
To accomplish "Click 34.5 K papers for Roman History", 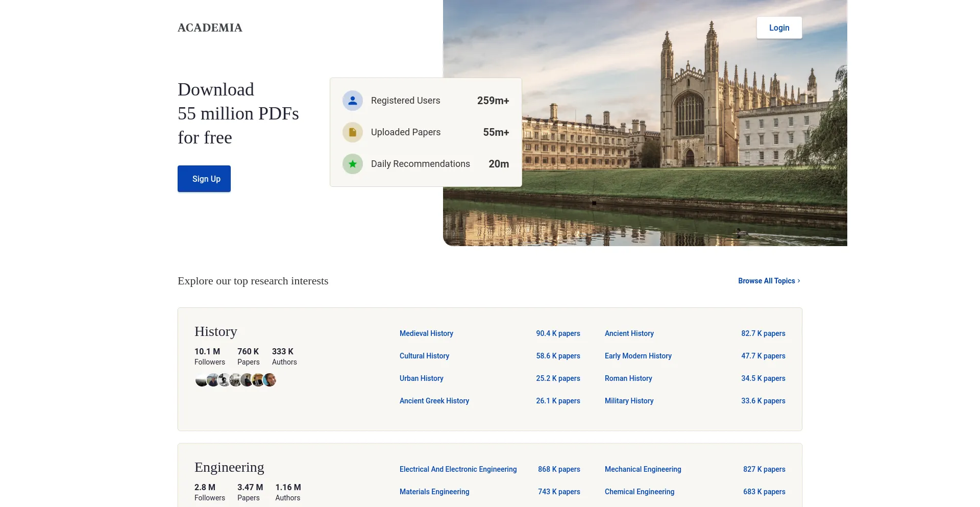I will [763, 378].
